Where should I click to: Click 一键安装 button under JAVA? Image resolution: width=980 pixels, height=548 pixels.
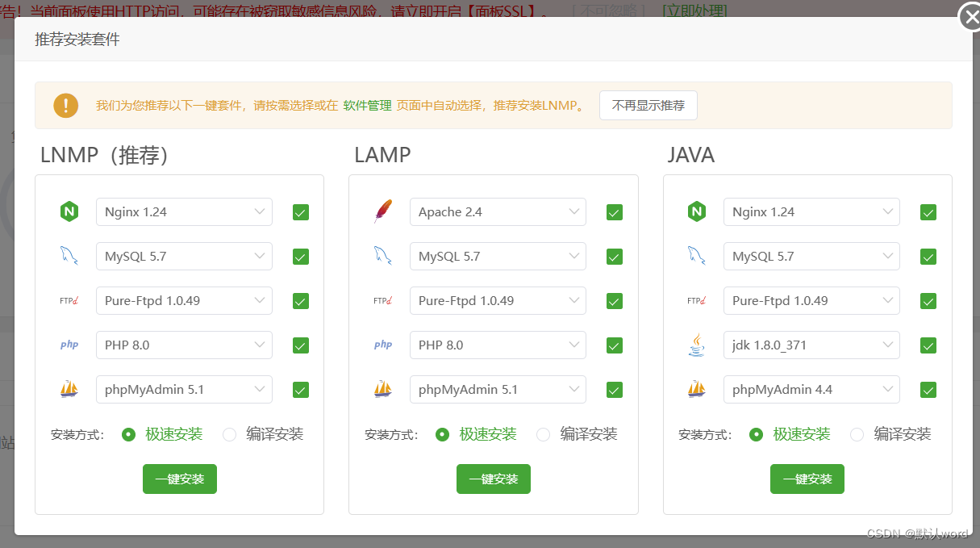tap(807, 479)
